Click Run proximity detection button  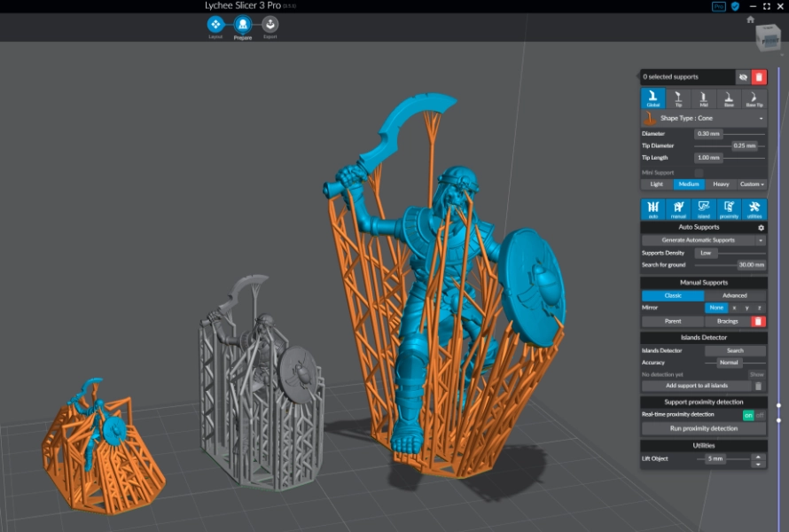point(704,428)
